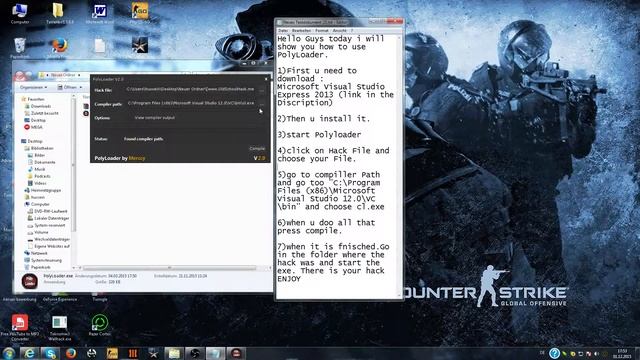This screenshot has width=640, height=360.
Task: Open the Datei menu in Notepad
Action: (x=283, y=31)
